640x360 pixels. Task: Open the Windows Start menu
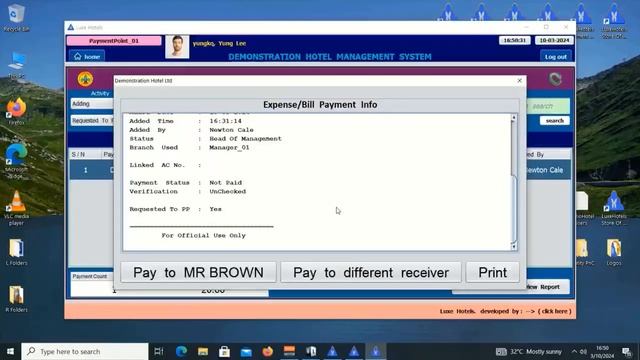(x=10, y=351)
